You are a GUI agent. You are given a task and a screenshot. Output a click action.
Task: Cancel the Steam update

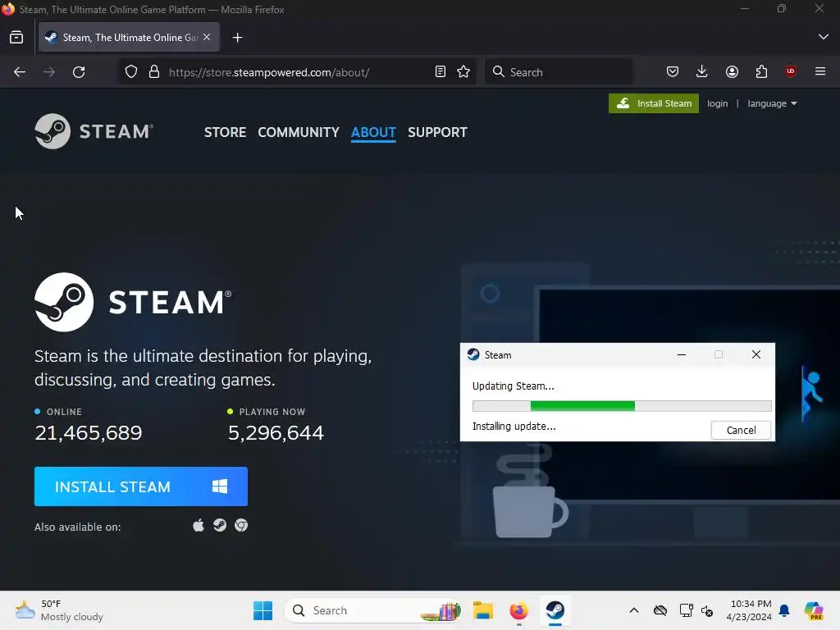click(x=741, y=430)
